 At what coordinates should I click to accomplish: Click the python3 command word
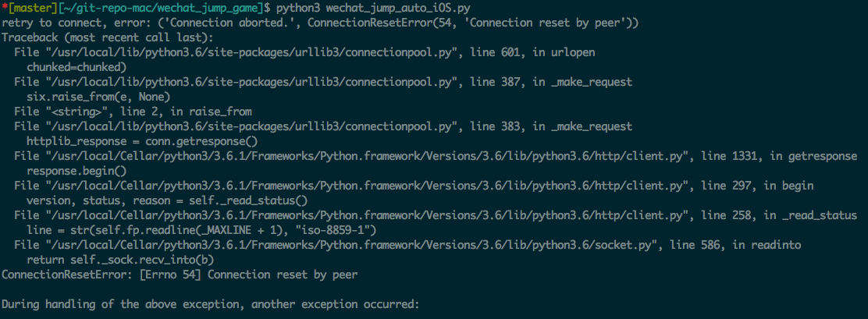coord(297,9)
